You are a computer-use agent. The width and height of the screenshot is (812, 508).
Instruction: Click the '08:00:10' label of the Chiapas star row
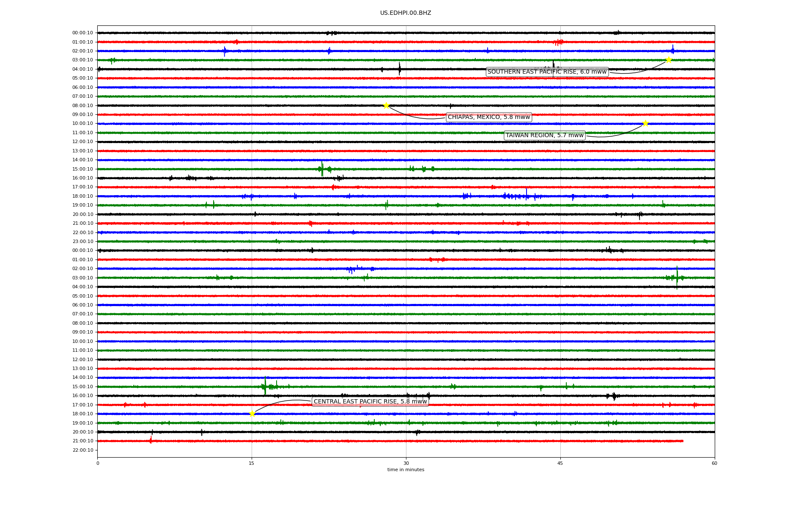click(83, 105)
